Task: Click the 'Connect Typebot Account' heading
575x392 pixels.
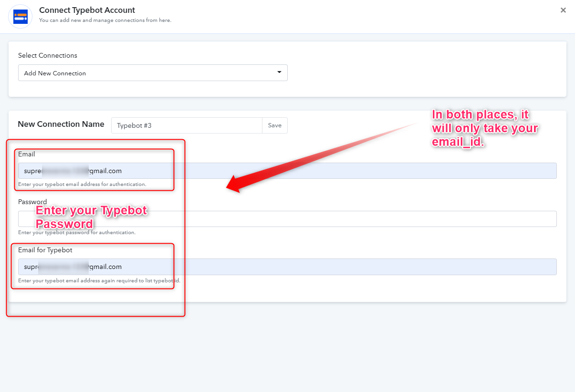Action: coord(87,10)
